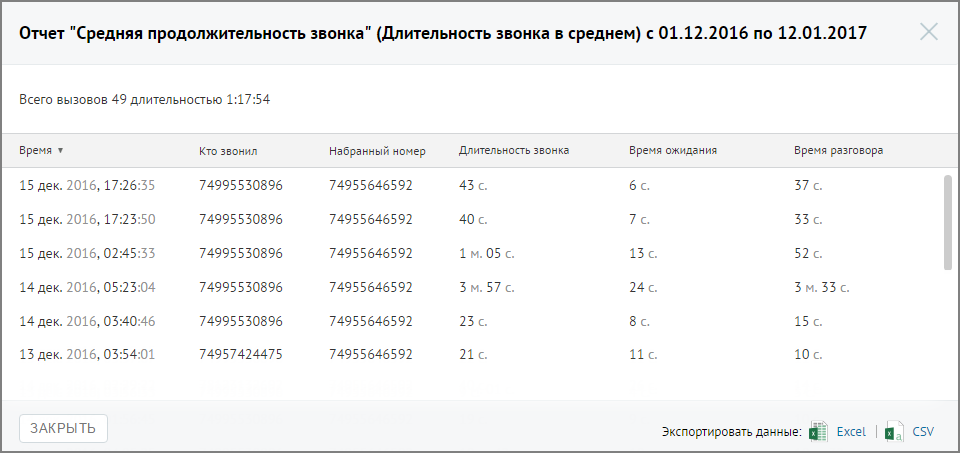Click caller 74995530896 in the 17:26:35 row
Viewport: 960px width, 453px height.
point(241,185)
